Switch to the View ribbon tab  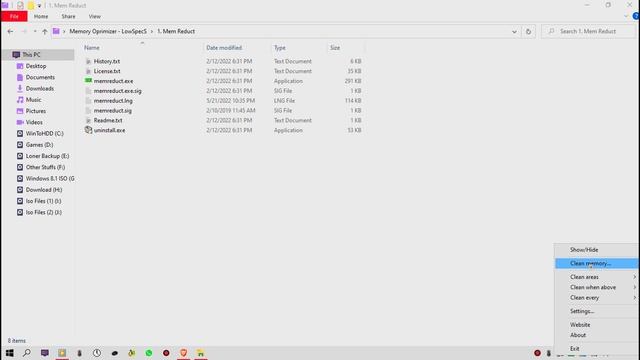[94, 16]
